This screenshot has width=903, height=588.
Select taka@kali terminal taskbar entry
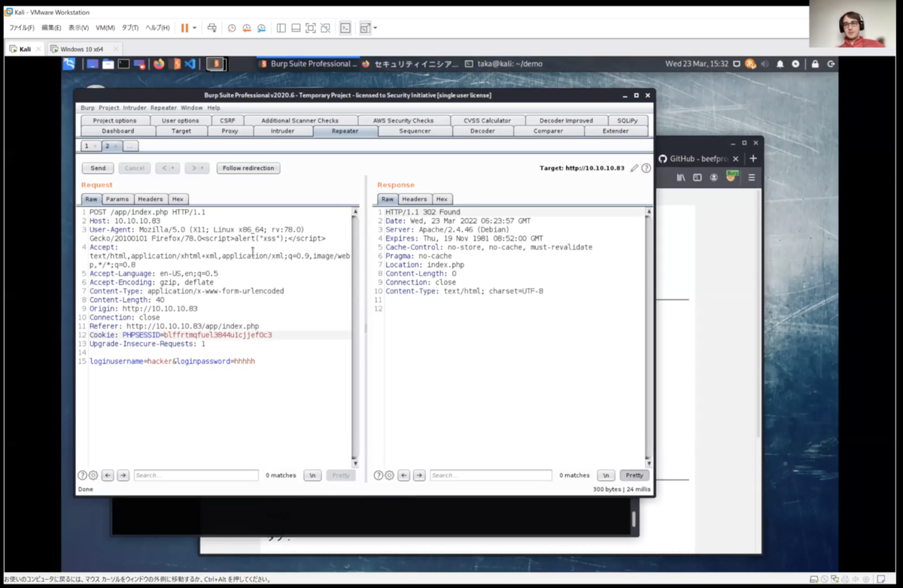pyautogui.click(x=503, y=64)
